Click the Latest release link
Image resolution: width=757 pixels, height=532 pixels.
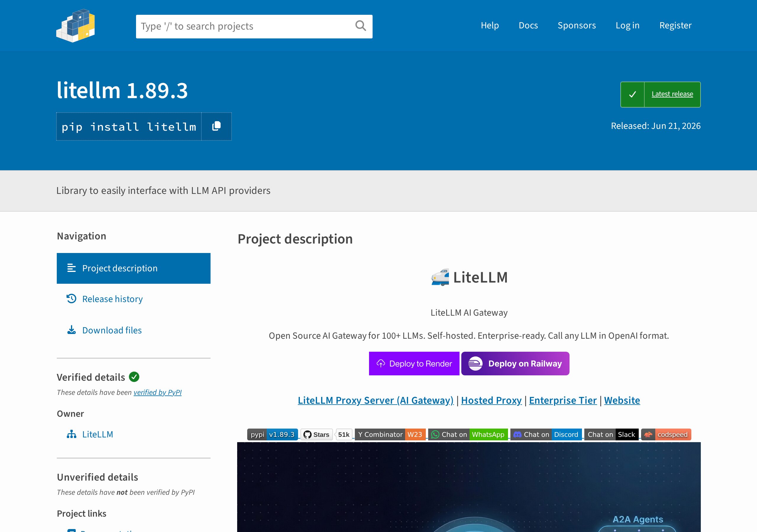point(672,94)
